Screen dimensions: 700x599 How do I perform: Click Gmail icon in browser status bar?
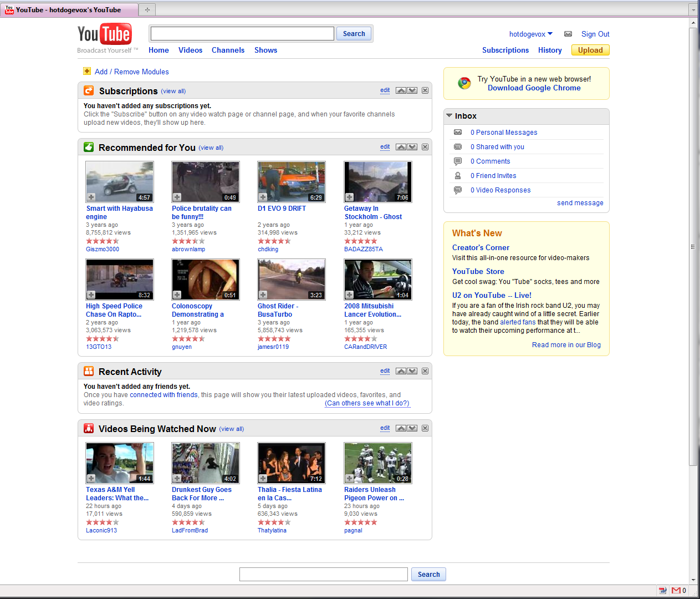click(x=676, y=590)
